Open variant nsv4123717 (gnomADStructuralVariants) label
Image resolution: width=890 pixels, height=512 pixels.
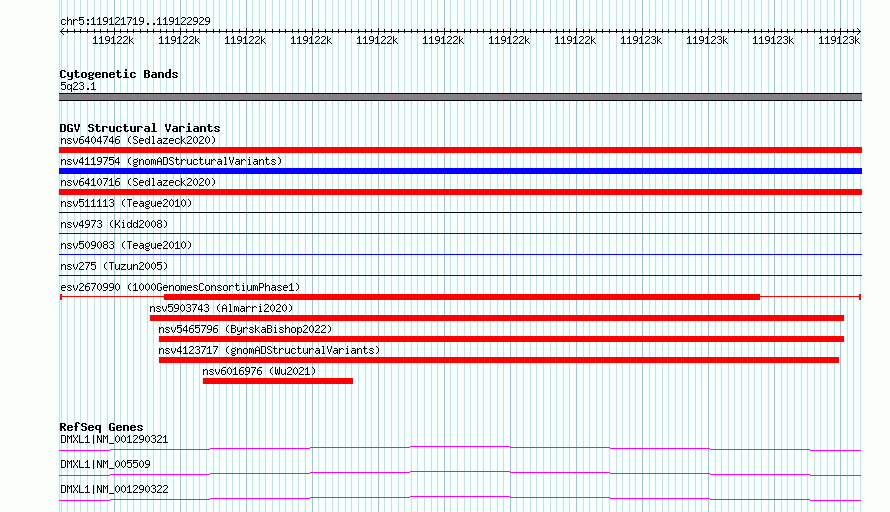(x=269, y=350)
